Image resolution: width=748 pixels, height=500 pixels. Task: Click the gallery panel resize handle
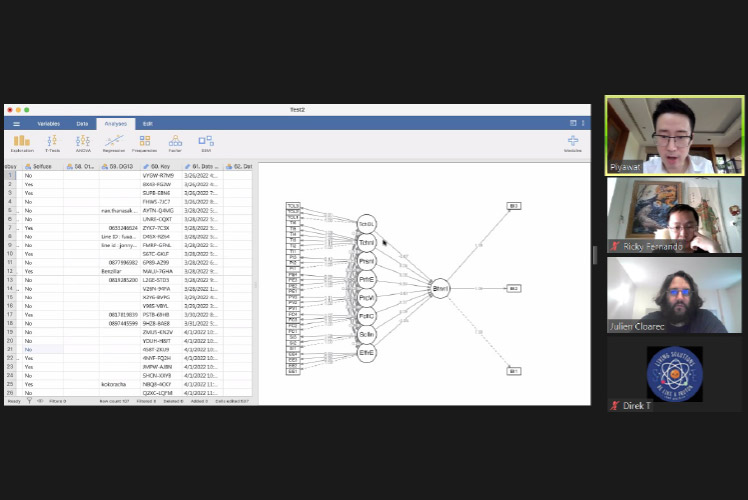pos(595,255)
